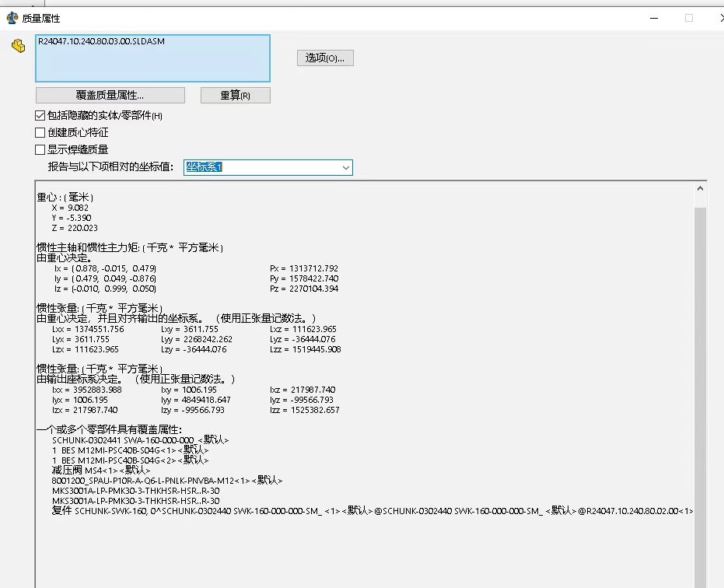Click the yellow component selection icon
724x588 pixels.
coord(19,46)
